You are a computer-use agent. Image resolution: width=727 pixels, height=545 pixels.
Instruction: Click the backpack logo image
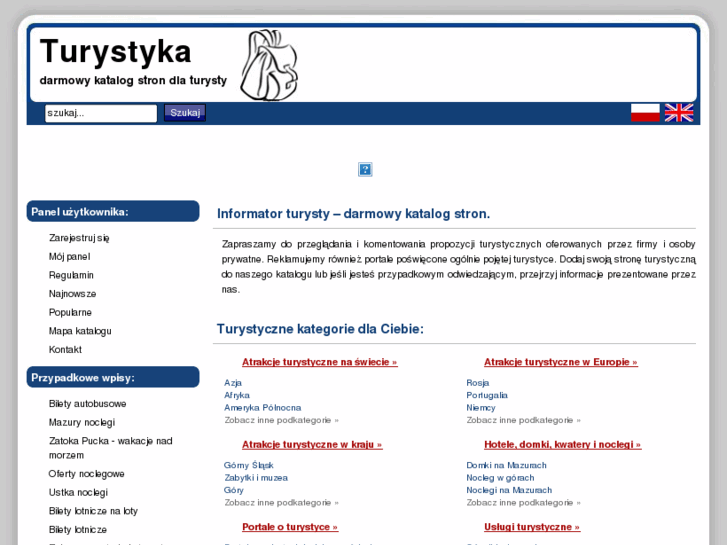pos(269,65)
